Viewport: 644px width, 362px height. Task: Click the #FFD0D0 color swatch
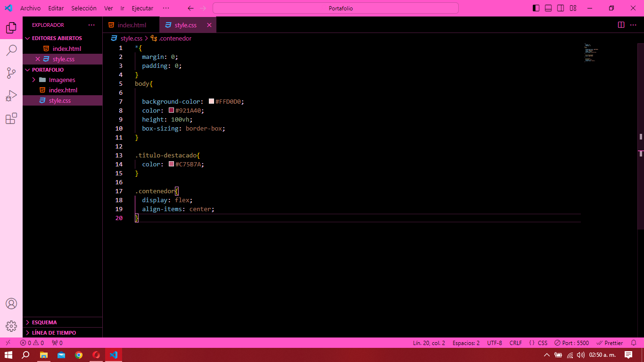click(211, 101)
